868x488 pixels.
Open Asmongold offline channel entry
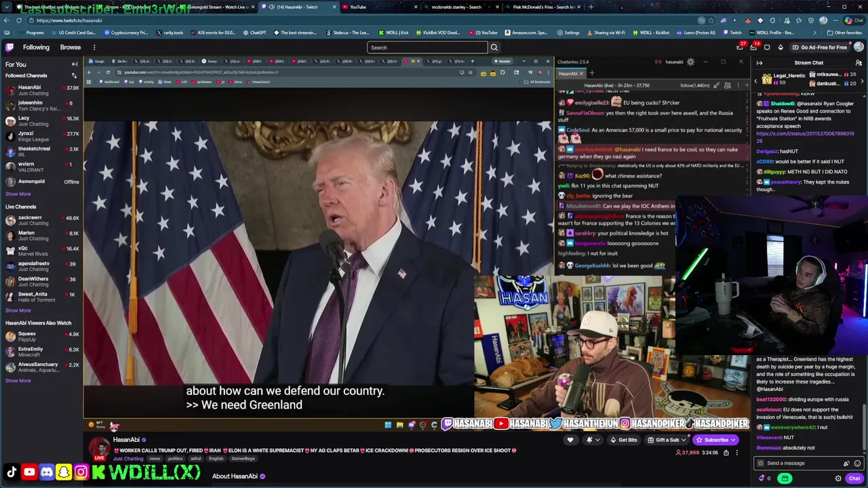41,182
